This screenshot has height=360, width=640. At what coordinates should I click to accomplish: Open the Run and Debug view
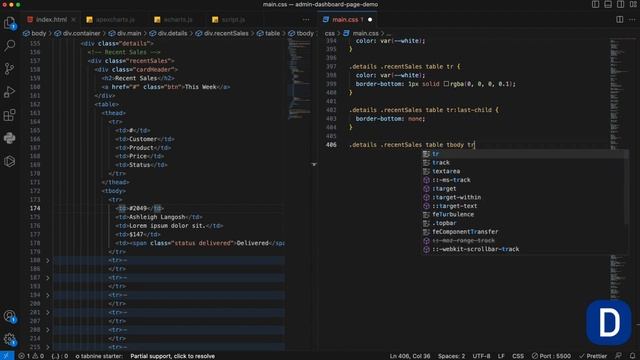[x=9, y=92]
